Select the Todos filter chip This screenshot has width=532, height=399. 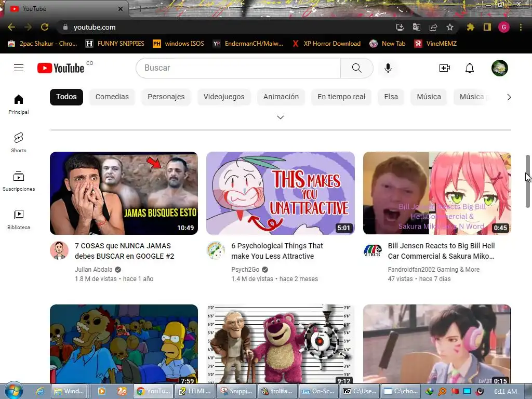66,97
